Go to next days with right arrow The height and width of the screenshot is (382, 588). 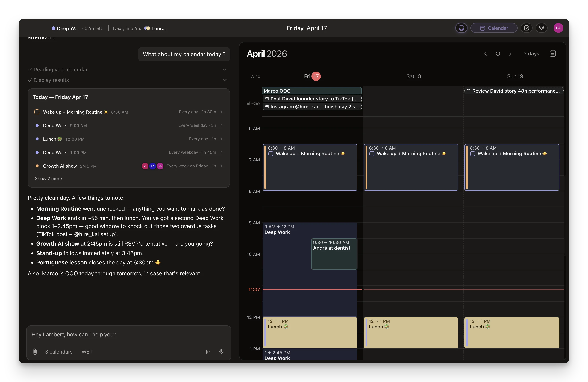point(510,54)
